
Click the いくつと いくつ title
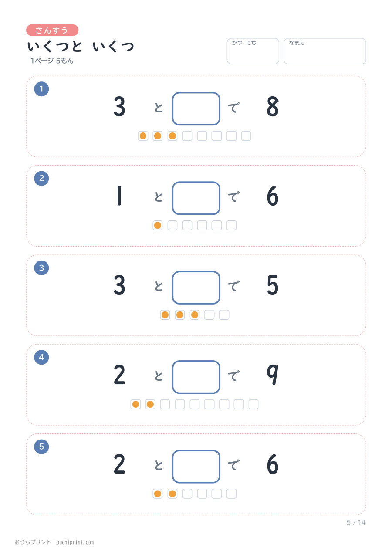(x=81, y=47)
